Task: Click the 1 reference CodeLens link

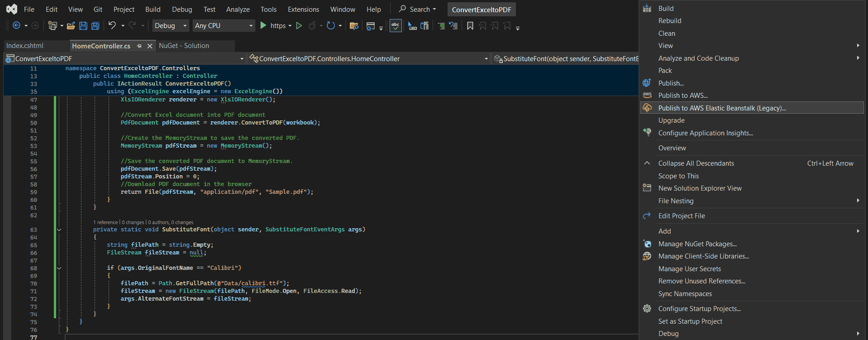Action: [105, 222]
